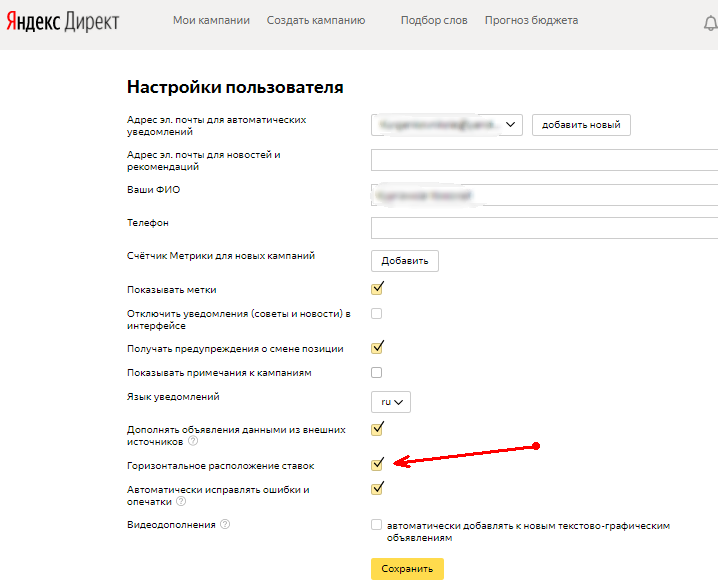The width and height of the screenshot is (718, 588).
Task: Add Metrika counter via Добавить button
Action: tap(405, 261)
